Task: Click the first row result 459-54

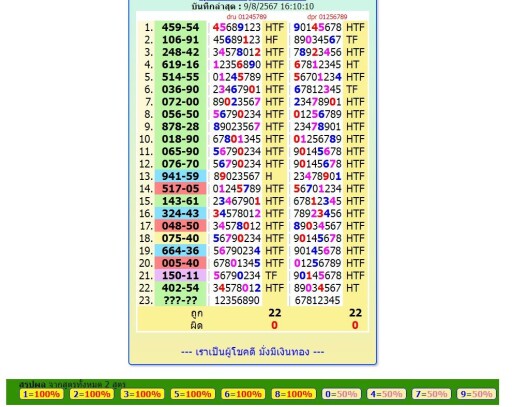Action: pyautogui.click(x=180, y=27)
